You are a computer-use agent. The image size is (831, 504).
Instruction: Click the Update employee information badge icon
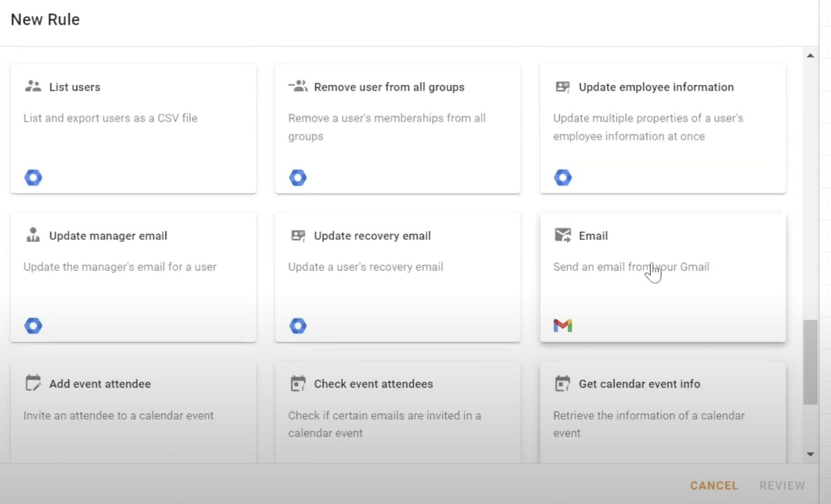563,86
